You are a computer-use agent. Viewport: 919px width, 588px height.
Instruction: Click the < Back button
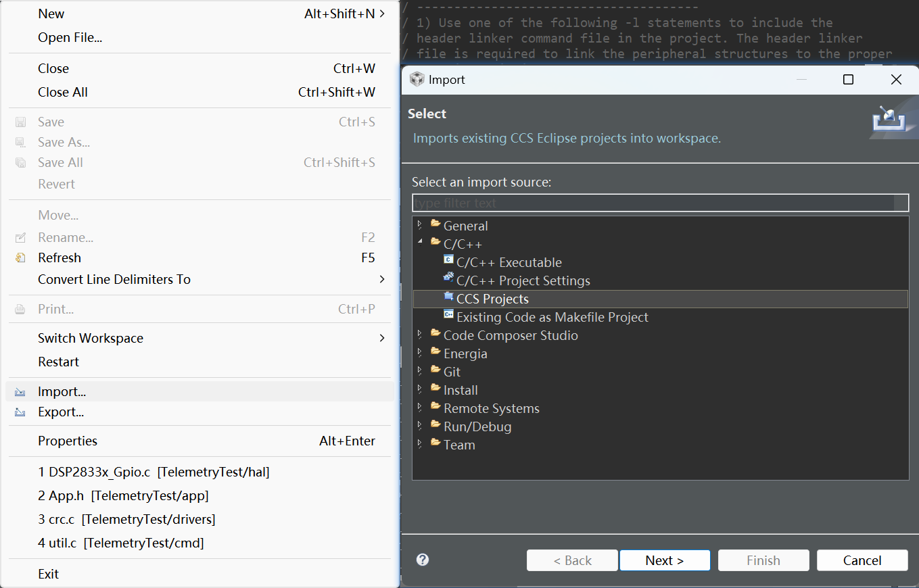coord(572,560)
